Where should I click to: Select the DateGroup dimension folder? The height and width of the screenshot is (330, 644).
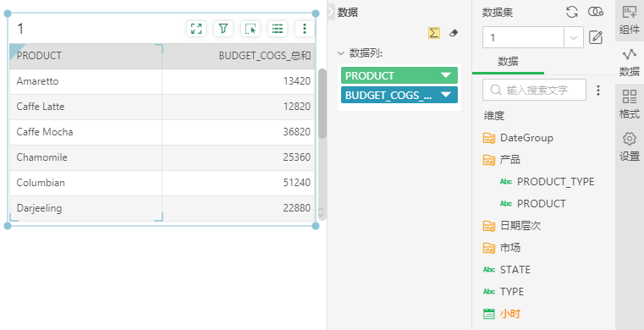click(x=526, y=138)
